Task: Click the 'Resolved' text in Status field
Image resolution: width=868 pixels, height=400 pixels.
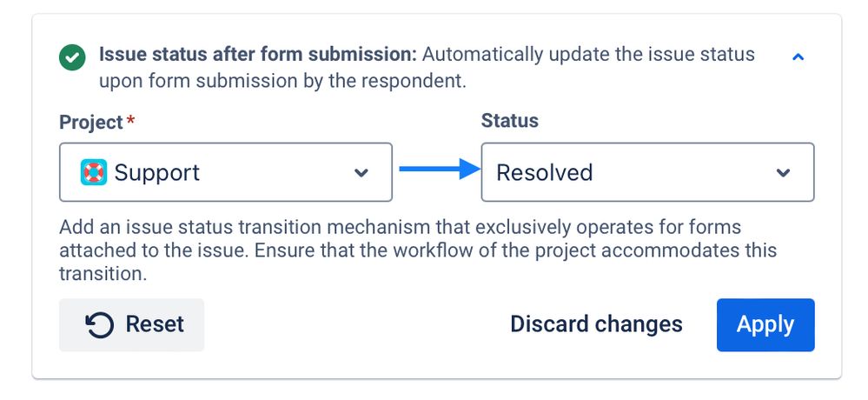Action: tap(545, 173)
